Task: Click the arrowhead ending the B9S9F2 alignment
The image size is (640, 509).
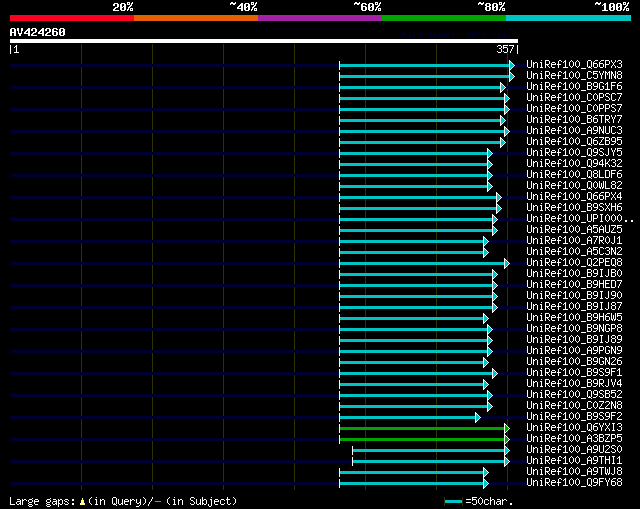Action: coord(478,417)
